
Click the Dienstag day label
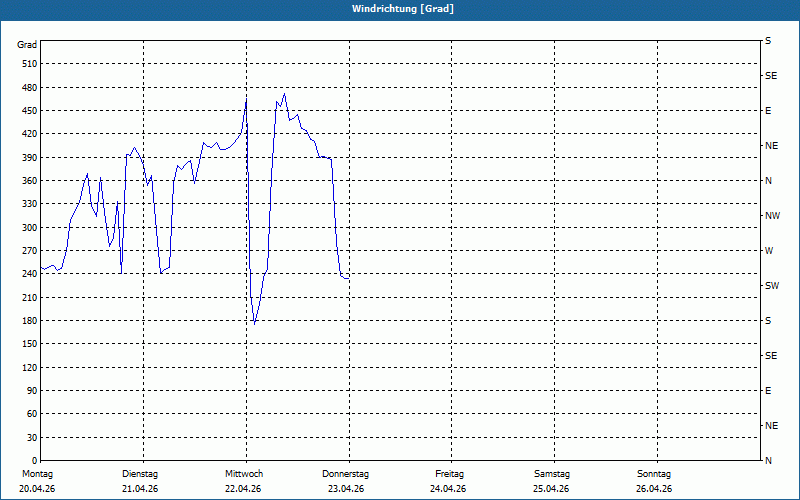pos(140,474)
